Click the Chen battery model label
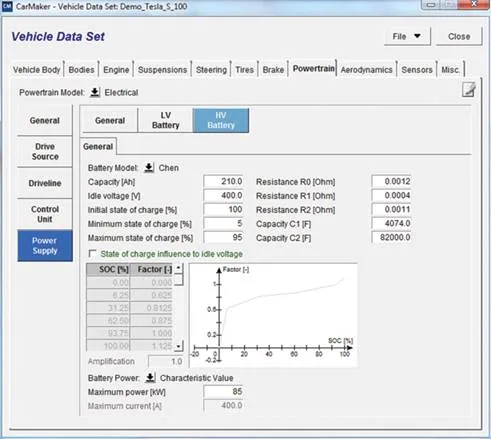 coord(169,168)
